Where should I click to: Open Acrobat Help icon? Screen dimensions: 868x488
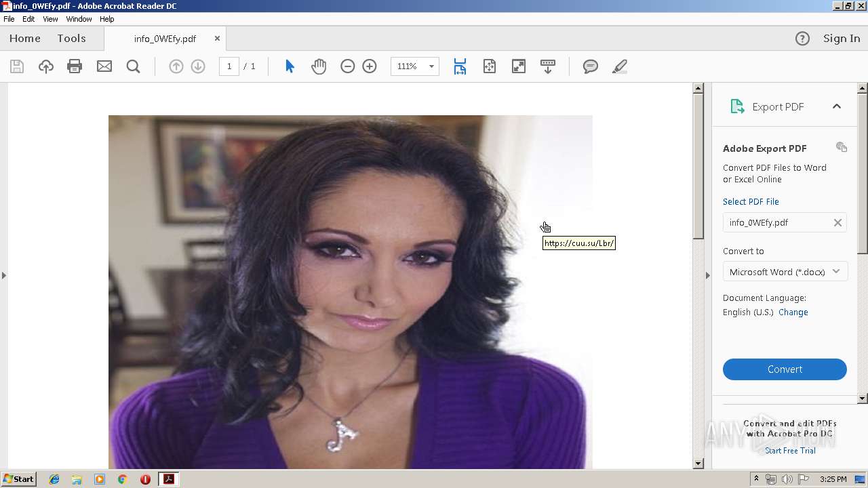pos(802,39)
